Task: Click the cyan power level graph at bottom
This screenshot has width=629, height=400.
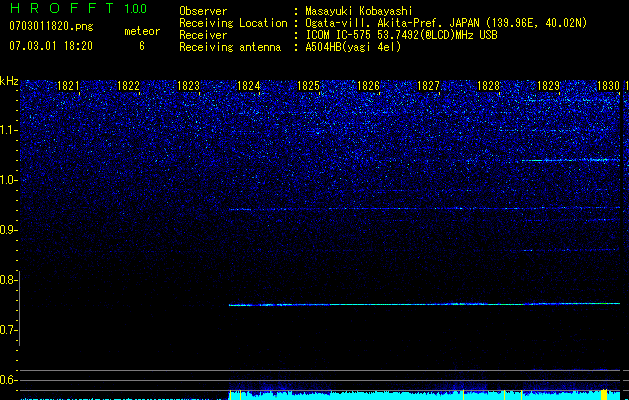Action: 424,395
